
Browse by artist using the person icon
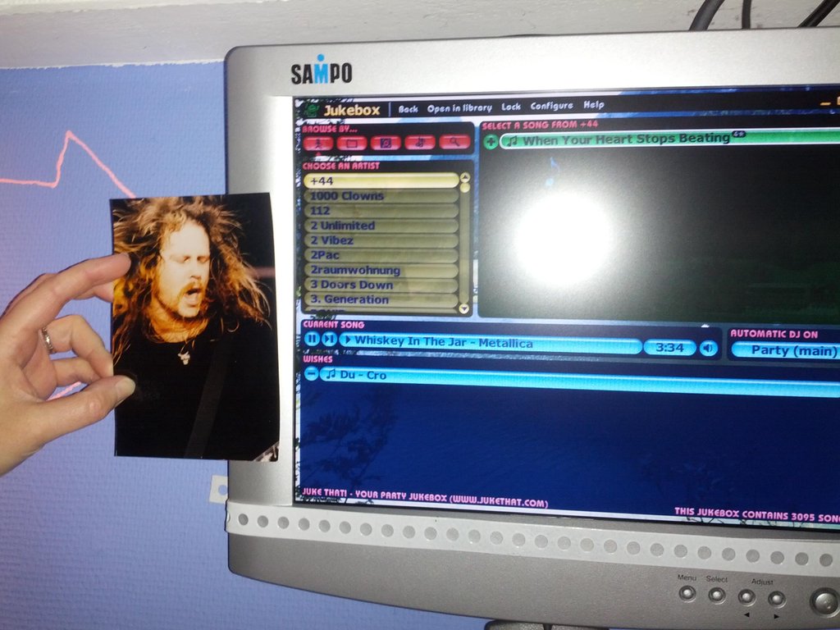click(x=318, y=143)
